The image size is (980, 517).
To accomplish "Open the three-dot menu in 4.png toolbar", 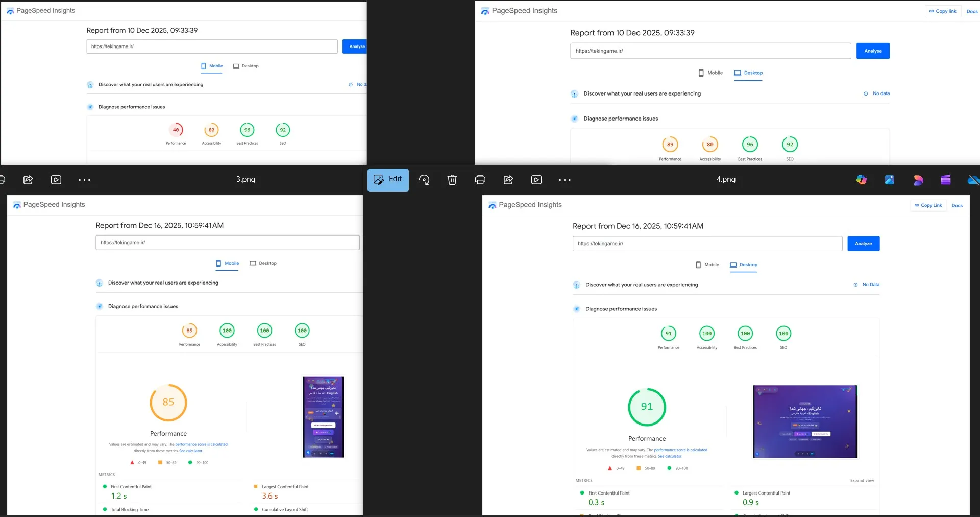I will (565, 180).
